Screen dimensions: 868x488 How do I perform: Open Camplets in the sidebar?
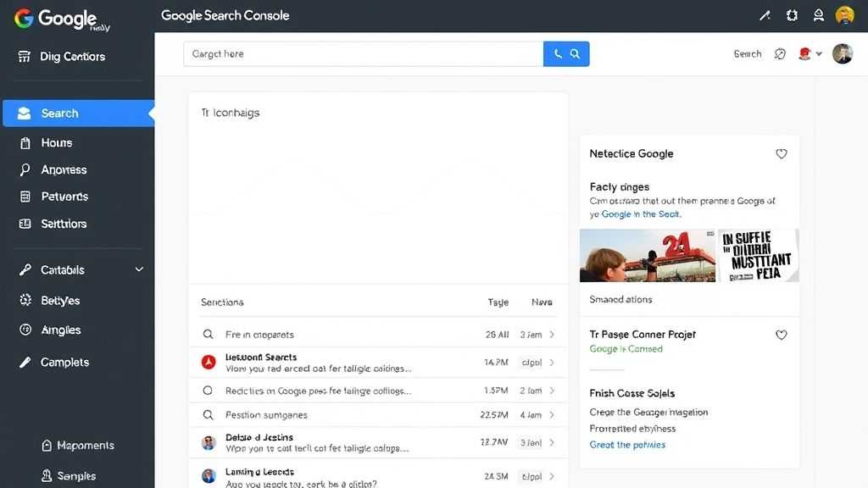pos(64,362)
